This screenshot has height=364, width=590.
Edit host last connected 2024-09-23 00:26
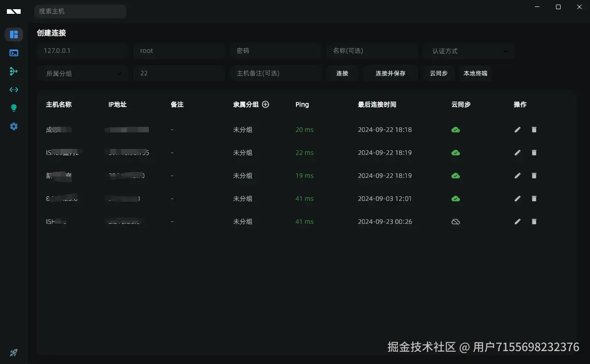click(x=518, y=222)
